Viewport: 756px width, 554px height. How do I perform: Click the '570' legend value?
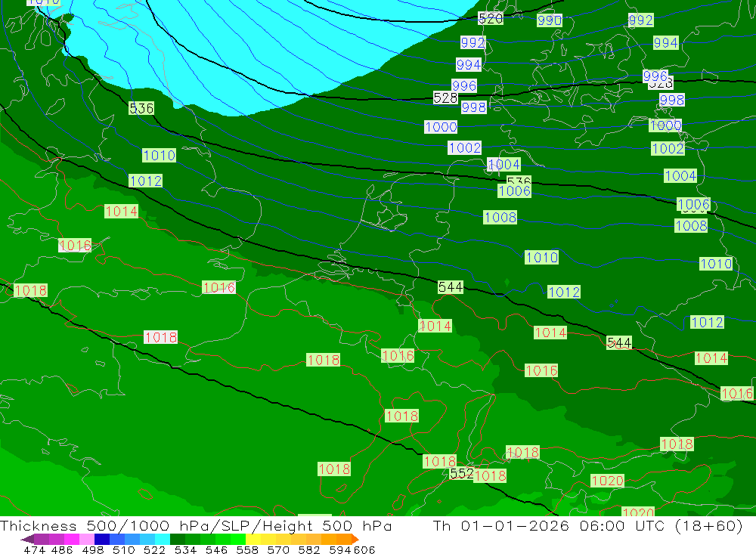[278, 549]
